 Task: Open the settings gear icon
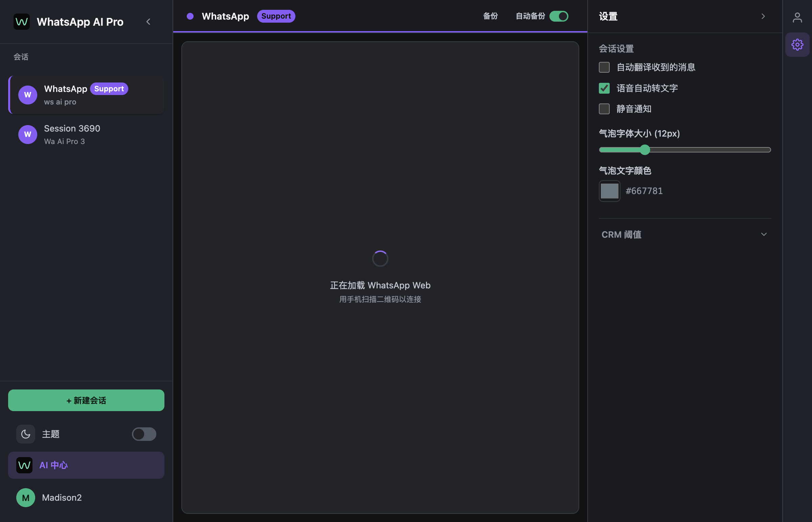pos(797,45)
